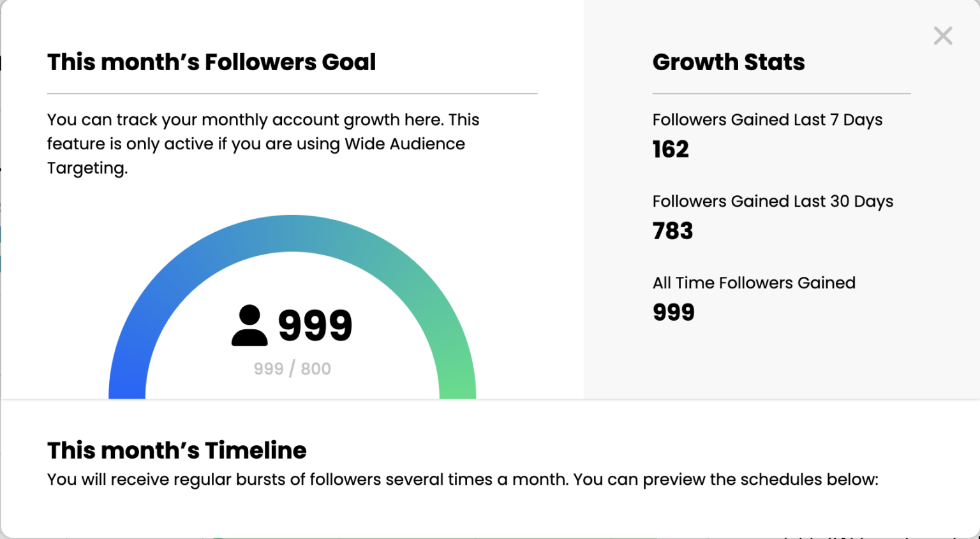Click the schedules preview text under Timeline
The image size is (980, 539).
[463, 479]
